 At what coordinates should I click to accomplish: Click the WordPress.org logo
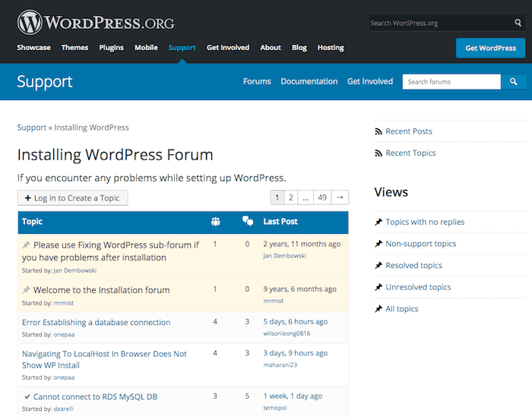point(96,22)
